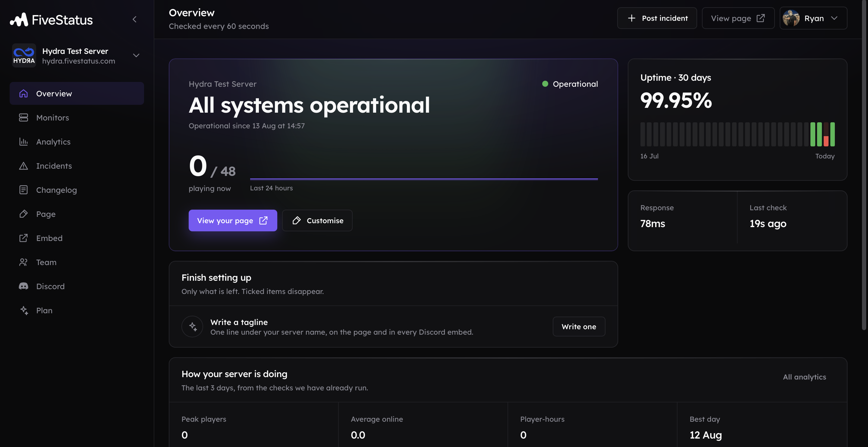Click the page's vertical scrollbar
The width and height of the screenshot is (868, 447).
(865, 165)
